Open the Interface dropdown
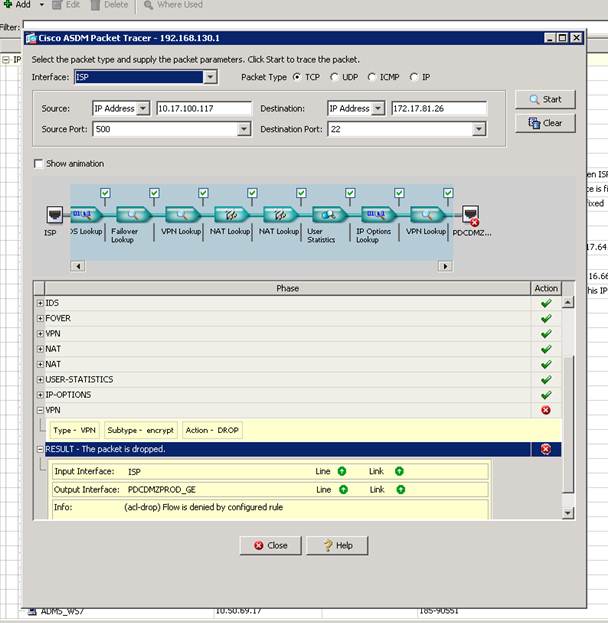 click(210, 77)
